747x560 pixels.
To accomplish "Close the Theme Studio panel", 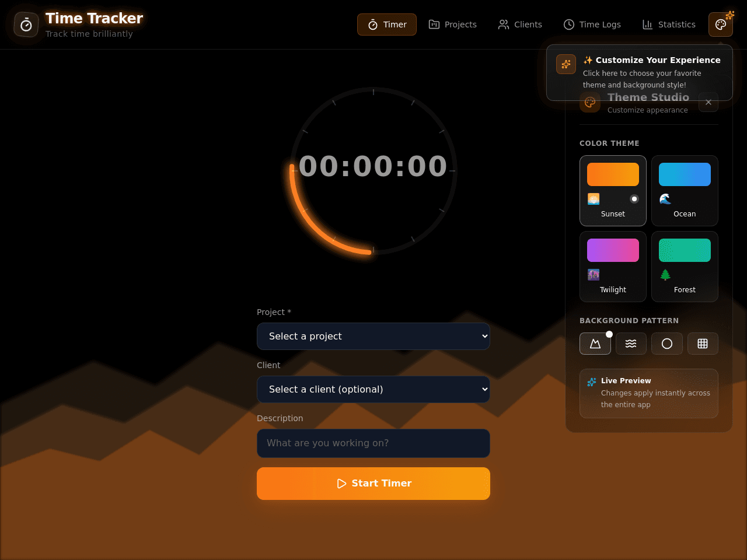I will tap(708, 103).
